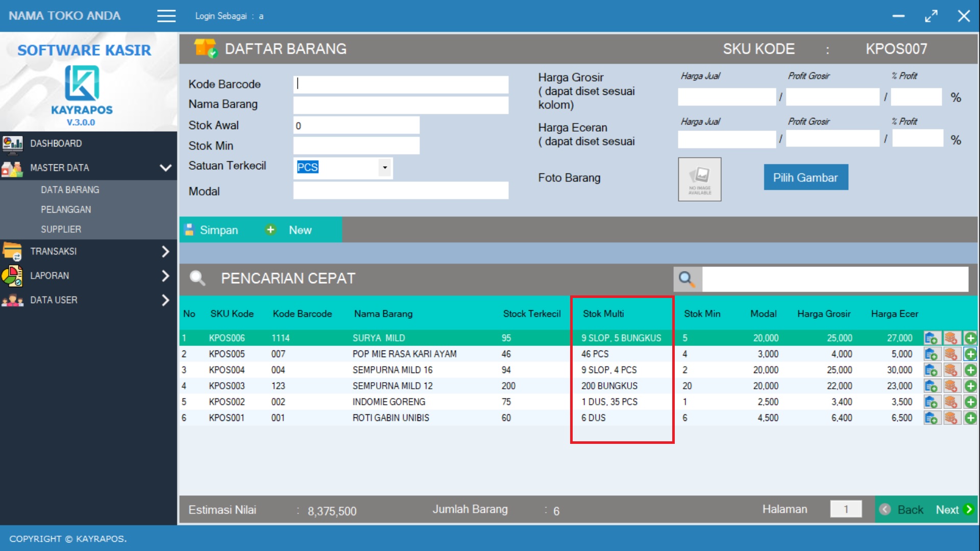Click the Nama Barang column header
This screenshot has height=551, width=980.
pos(383,314)
